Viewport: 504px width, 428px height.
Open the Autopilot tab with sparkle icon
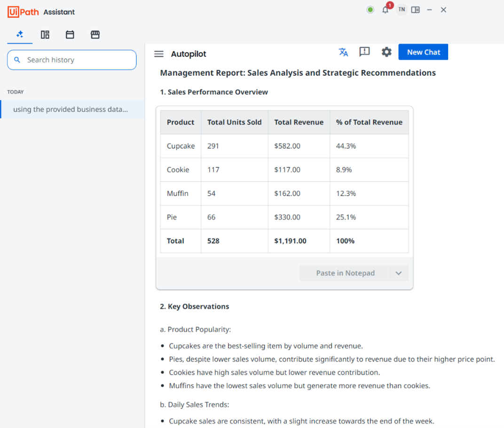[x=20, y=34]
